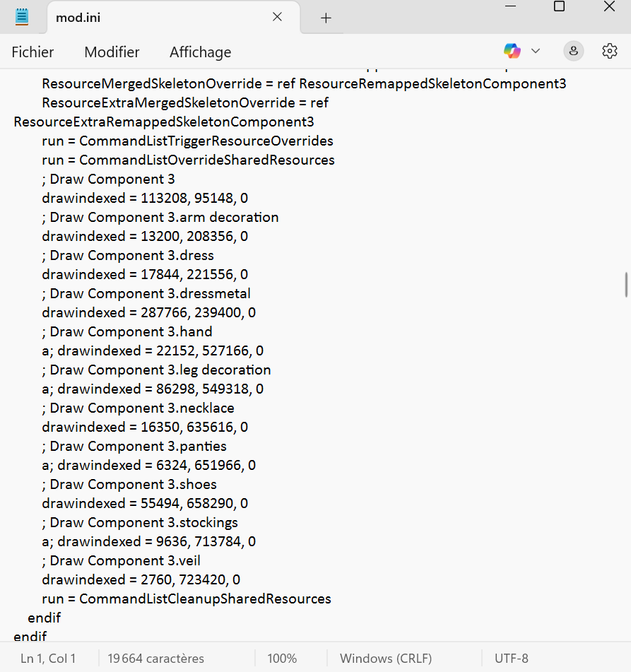Click the Ln 1, Col 1 status entry
The height and width of the screenshot is (672, 631).
coord(48,659)
